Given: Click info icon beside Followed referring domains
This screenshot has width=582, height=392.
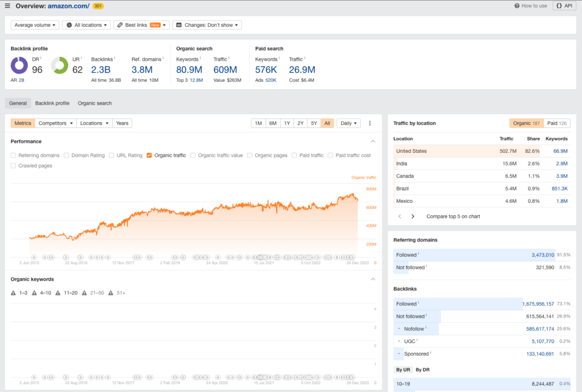Looking at the screenshot, I should point(419,254).
